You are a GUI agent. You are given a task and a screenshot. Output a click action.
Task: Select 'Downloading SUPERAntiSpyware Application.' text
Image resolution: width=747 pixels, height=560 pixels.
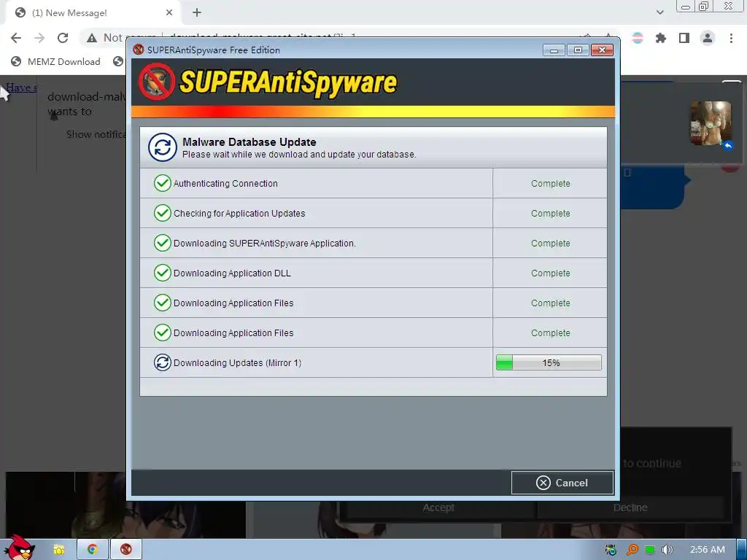pyautogui.click(x=264, y=244)
